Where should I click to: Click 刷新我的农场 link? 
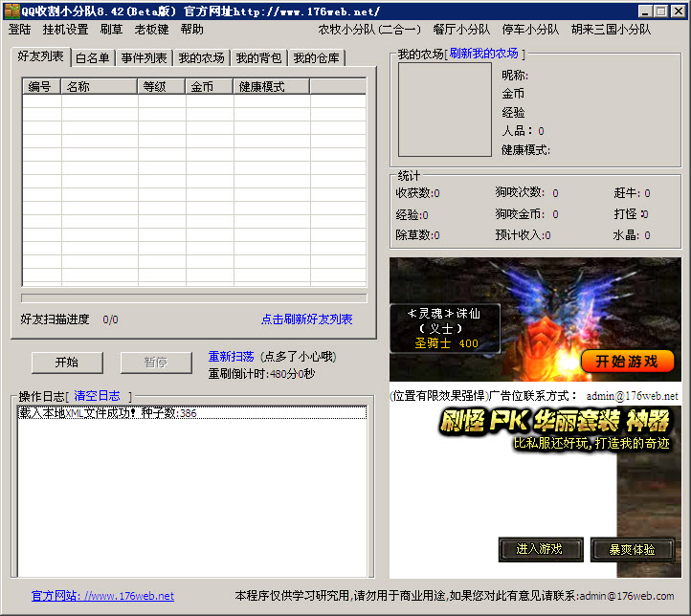click(x=484, y=54)
